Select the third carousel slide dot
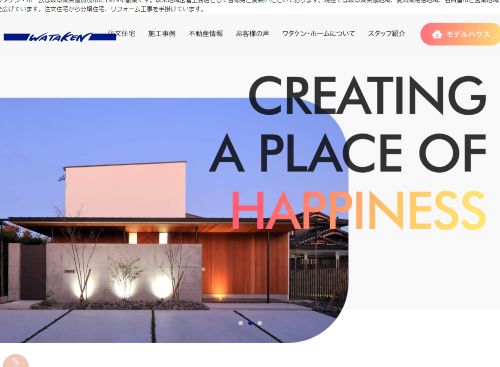Screen dimensions: 500x367 [x=260, y=323]
